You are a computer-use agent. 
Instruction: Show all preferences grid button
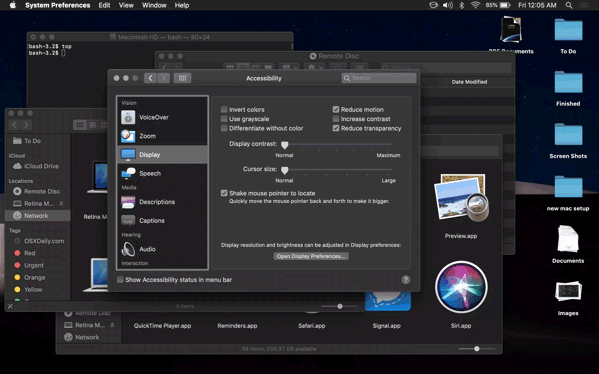click(x=182, y=78)
